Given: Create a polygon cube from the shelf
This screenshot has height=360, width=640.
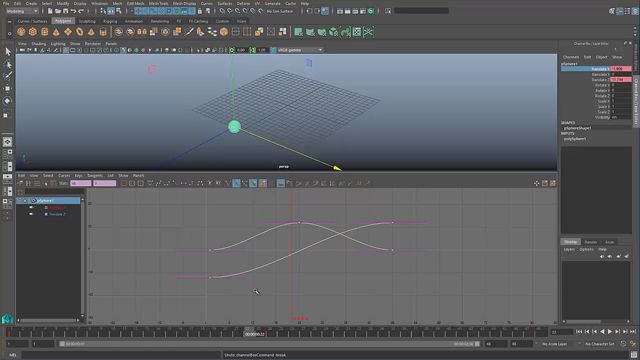Looking at the screenshot, I should tap(33, 32).
